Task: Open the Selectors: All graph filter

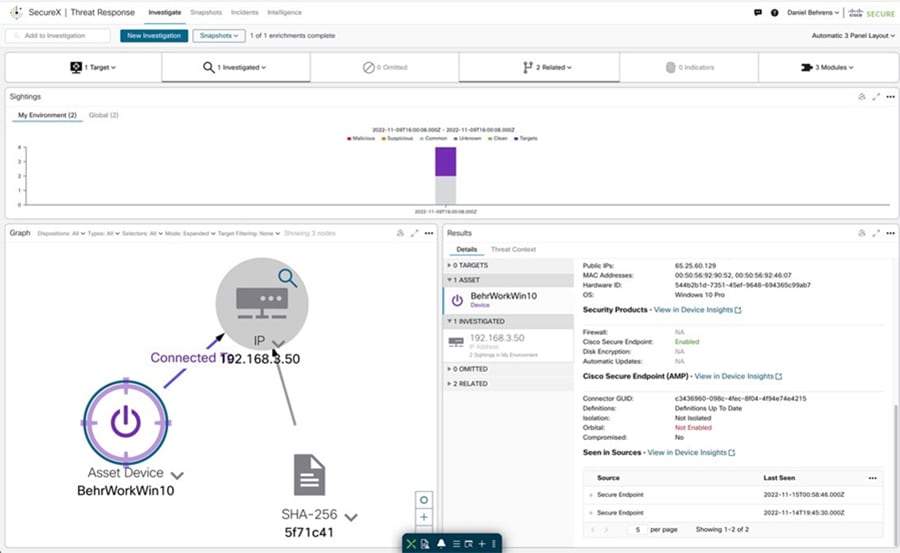Action: 142,233
